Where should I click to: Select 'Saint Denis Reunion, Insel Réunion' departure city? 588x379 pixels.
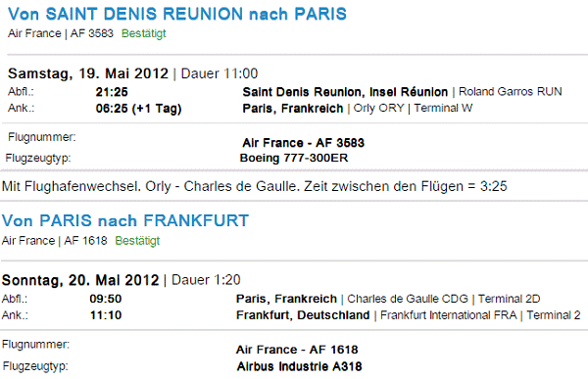coord(345,92)
